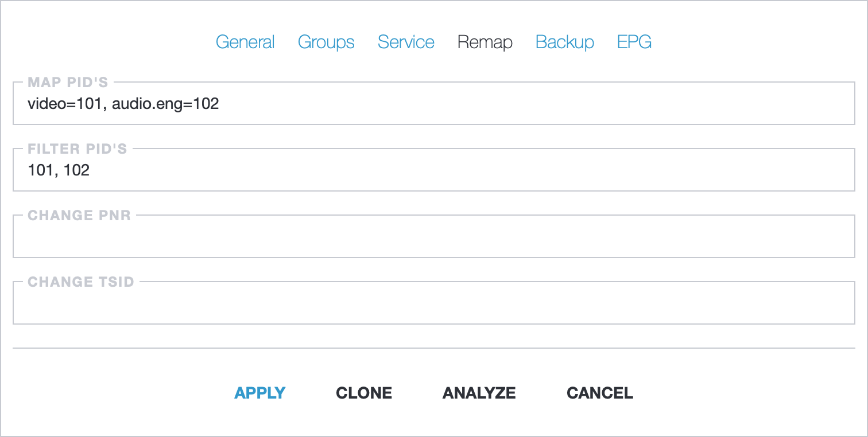
Task: Click the Analyze button
Action: click(479, 393)
